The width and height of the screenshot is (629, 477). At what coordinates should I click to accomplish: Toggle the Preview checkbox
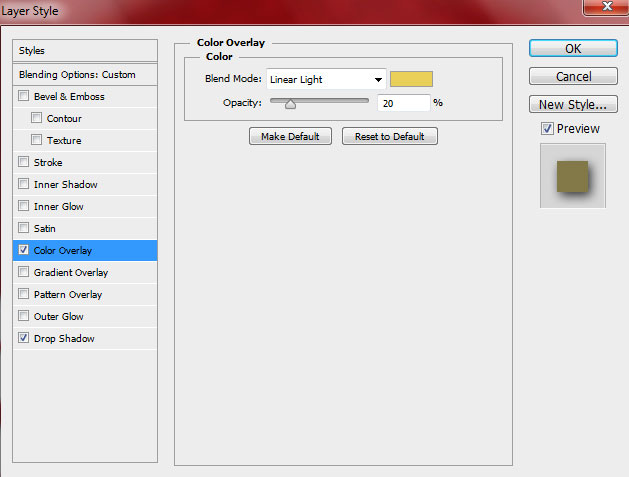(x=547, y=128)
